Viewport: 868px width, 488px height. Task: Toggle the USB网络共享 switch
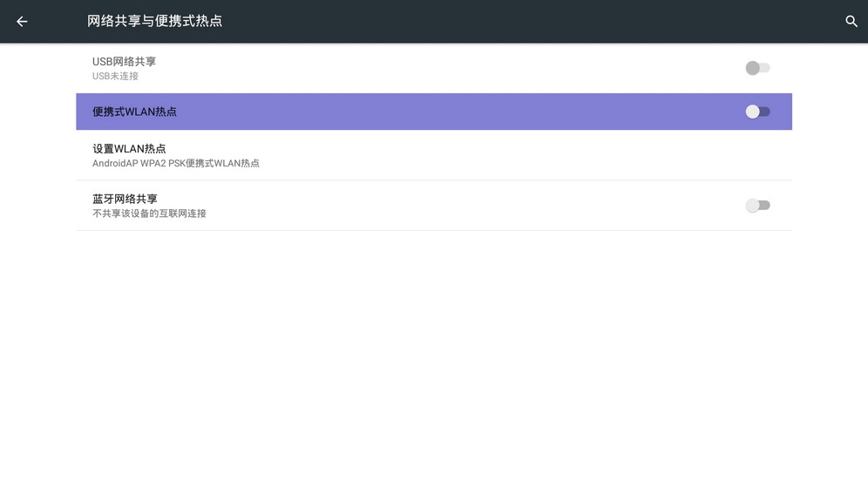coord(757,68)
